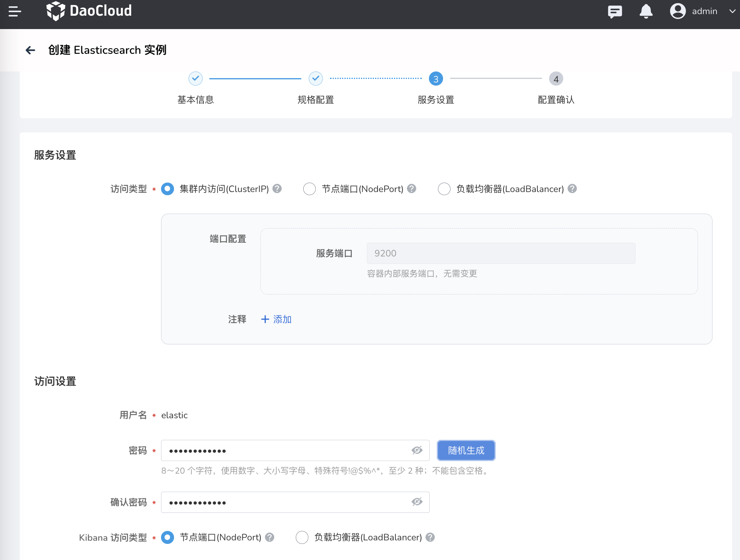
Task: Open the messages chat icon
Action: click(x=615, y=11)
